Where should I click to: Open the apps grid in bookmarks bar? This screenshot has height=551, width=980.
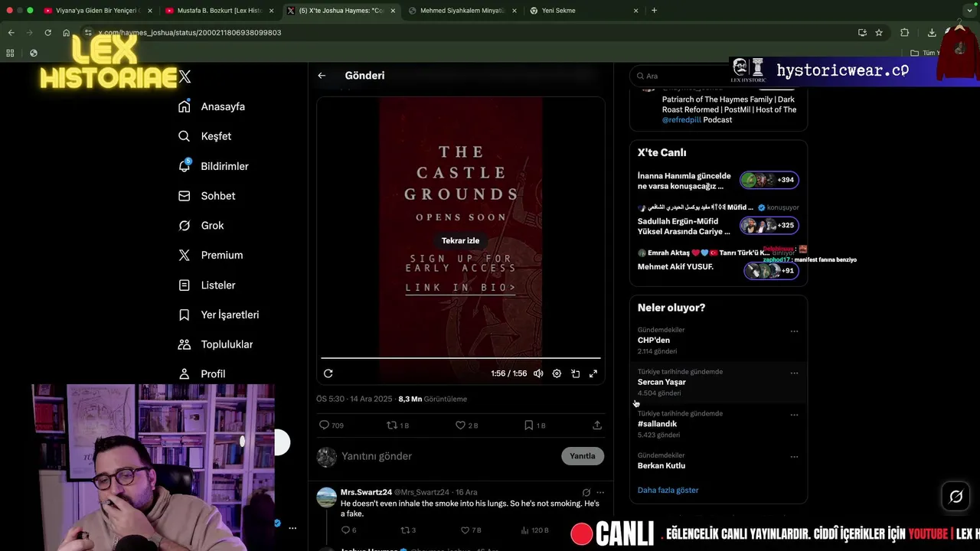coord(10,53)
